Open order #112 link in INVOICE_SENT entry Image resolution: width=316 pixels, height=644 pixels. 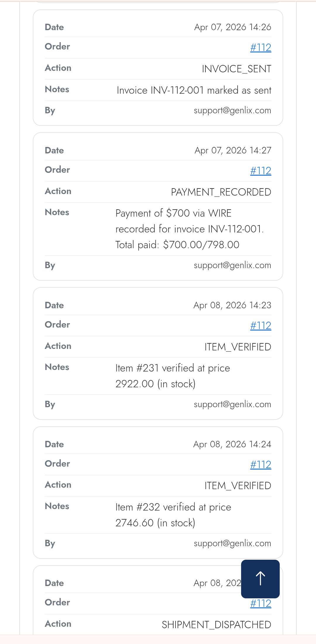260,47
